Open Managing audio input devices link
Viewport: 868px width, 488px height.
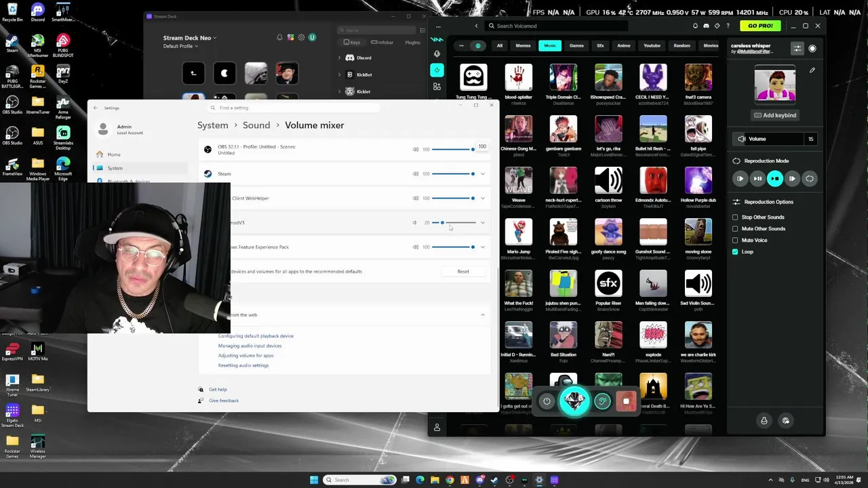pyautogui.click(x=250, y=346)
